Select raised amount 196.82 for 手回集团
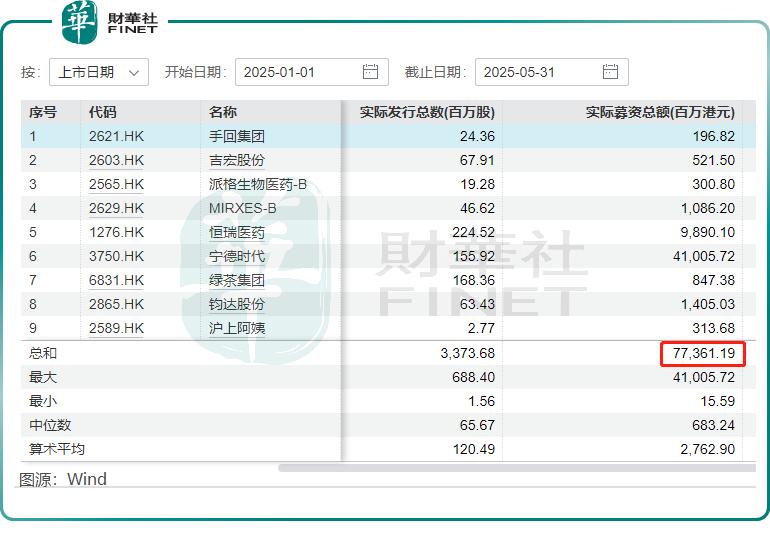The width and height of the screenshot is (770, 541). pyautogui.click(x=714, y=136)
